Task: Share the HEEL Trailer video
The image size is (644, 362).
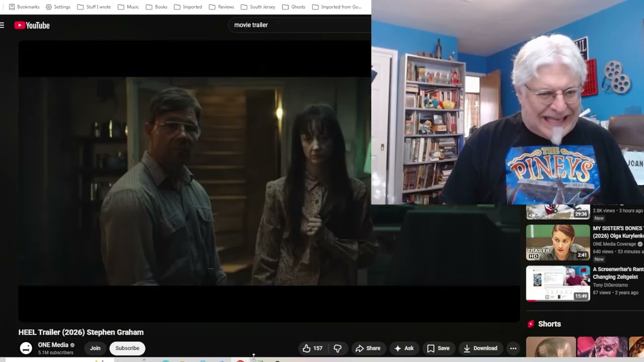Action: (x=368, y=348)
